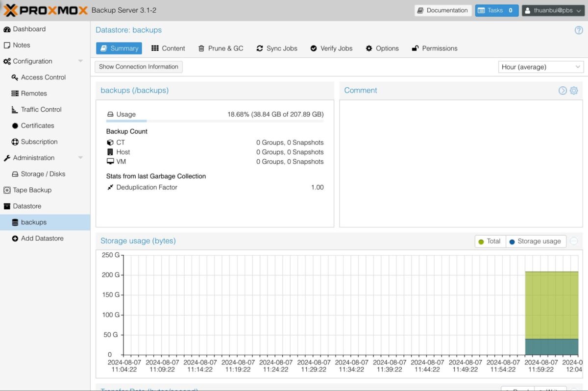Collapse the storage usage graph panel

point(573,241)
